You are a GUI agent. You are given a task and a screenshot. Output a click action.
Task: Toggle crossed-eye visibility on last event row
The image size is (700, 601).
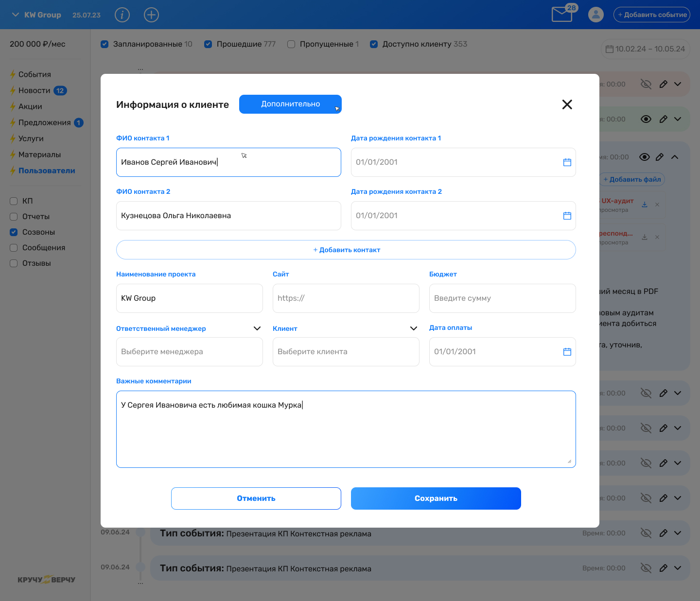646,568
